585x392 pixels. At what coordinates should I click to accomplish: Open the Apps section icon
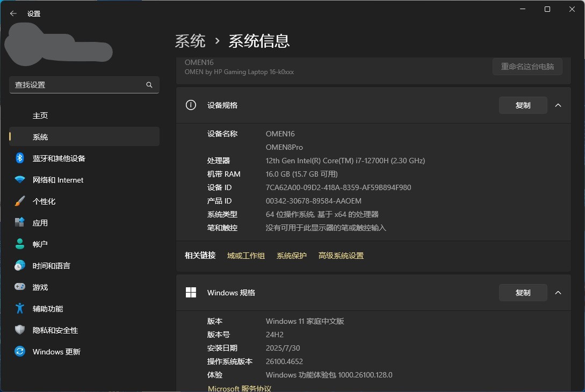pos(20,222)
